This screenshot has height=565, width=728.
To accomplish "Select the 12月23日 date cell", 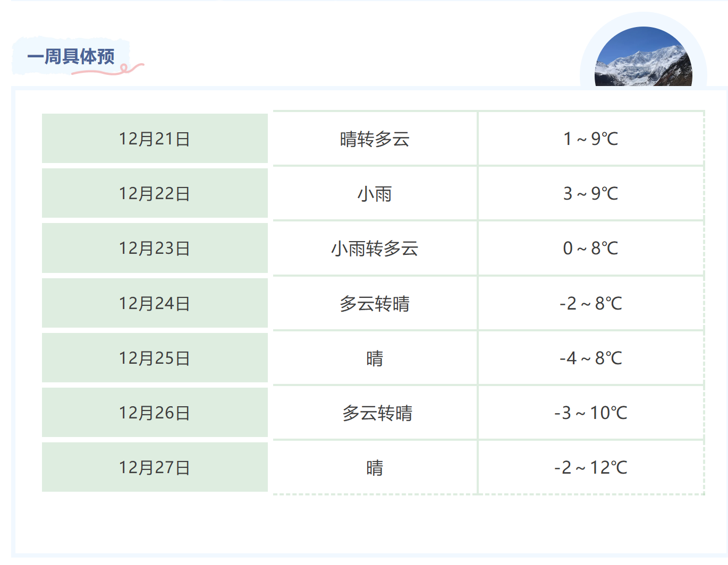I will pyautogui.click(x=155, y=248).
